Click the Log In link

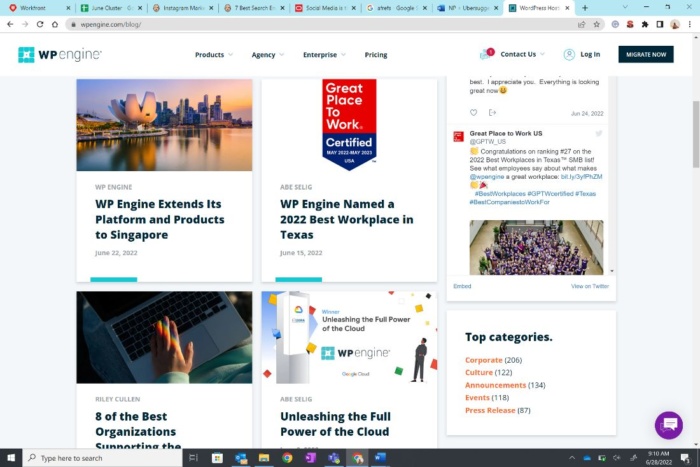point(590,54)
